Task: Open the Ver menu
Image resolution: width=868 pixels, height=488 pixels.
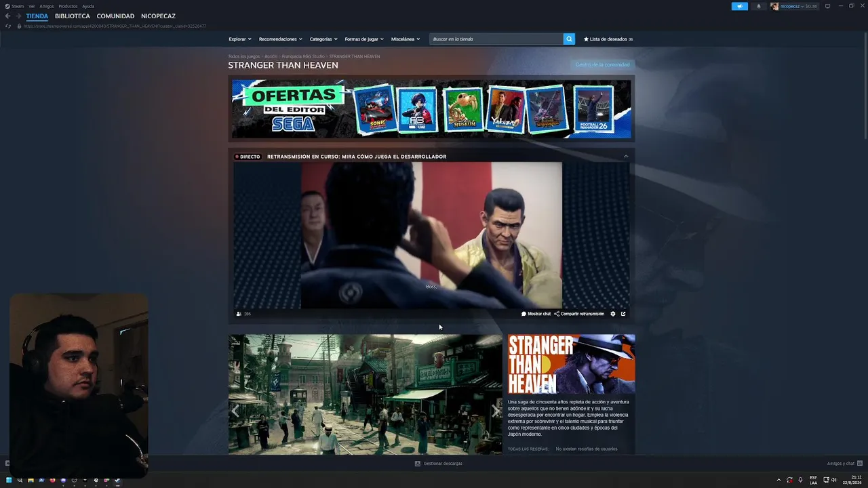Action: click(32, 6)
